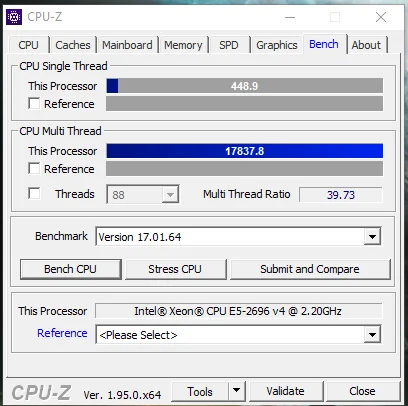This screenshot has height=406, width=408.
Task: Click the blue Reference link label
Action: [62, 333]
